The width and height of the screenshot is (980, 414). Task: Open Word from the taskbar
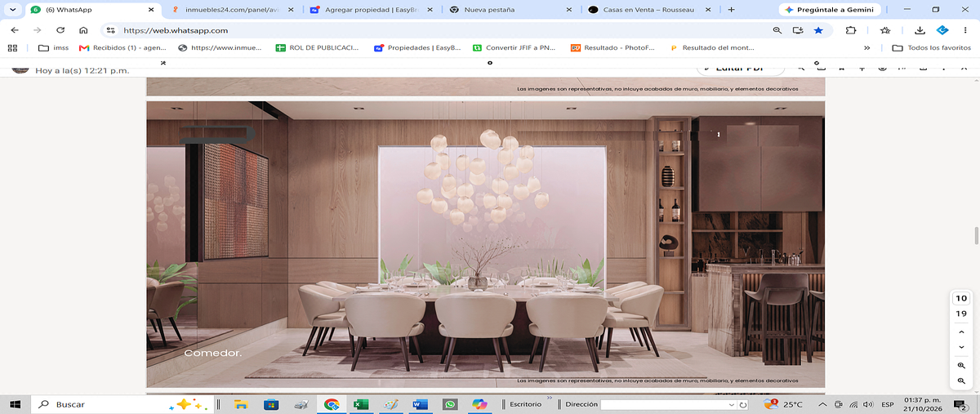point(420,404)
